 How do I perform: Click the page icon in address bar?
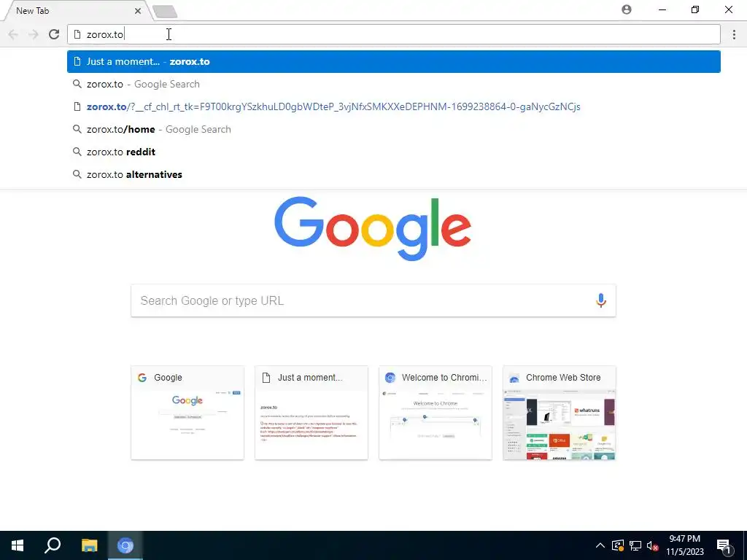click(x=77, y=34)
